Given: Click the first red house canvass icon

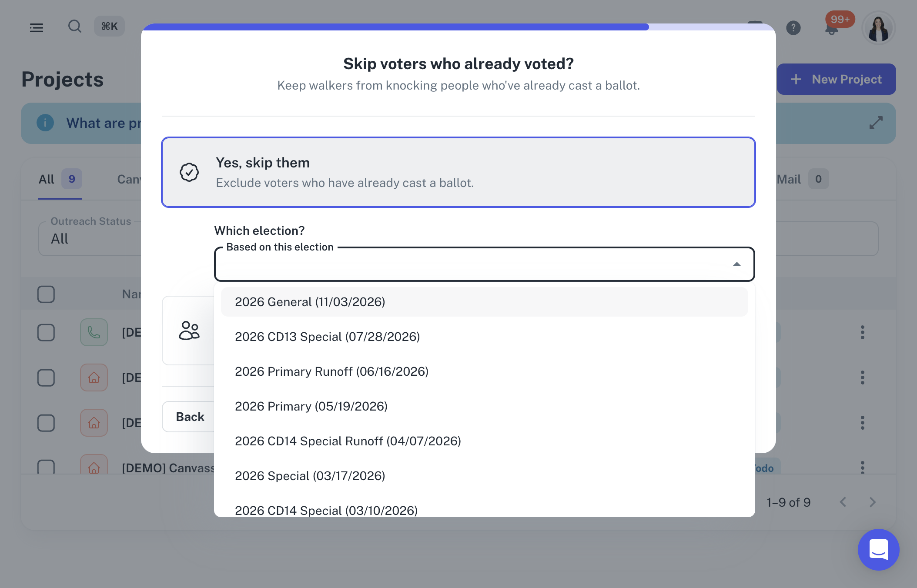Looking at the screenshot, I should (94, 378).
